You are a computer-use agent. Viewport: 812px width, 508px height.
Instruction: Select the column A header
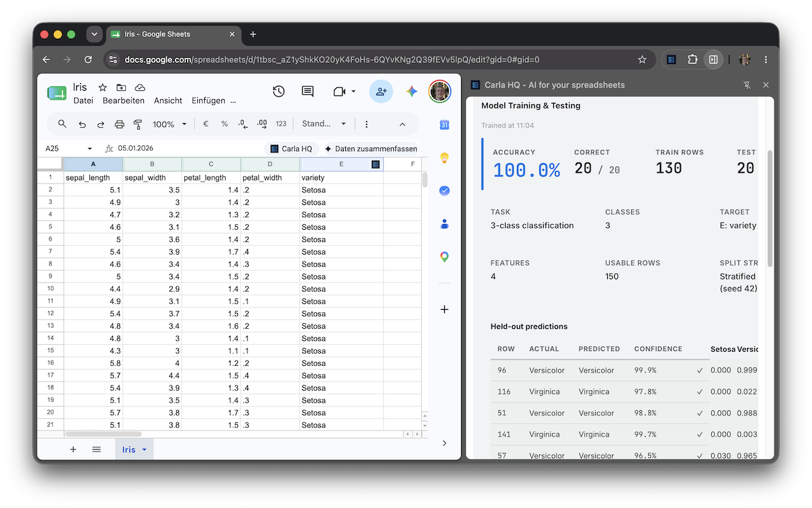(x=93, y=164)
